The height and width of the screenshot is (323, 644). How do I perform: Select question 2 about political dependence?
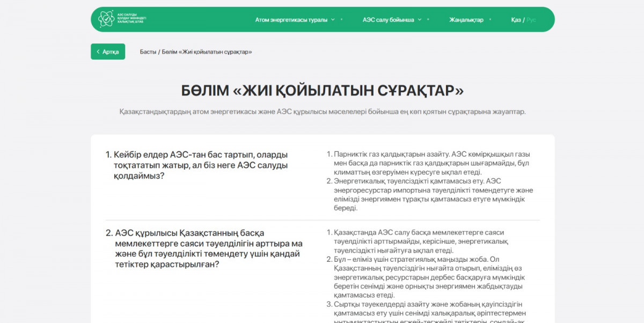tap(204, 248)
